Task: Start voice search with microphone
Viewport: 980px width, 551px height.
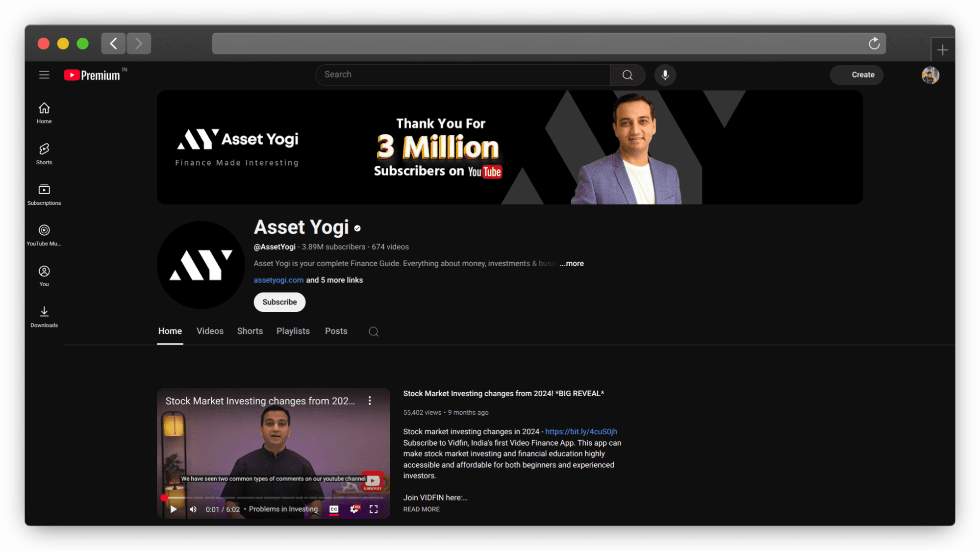Action: pyautogui.click(x=665, y=75)
